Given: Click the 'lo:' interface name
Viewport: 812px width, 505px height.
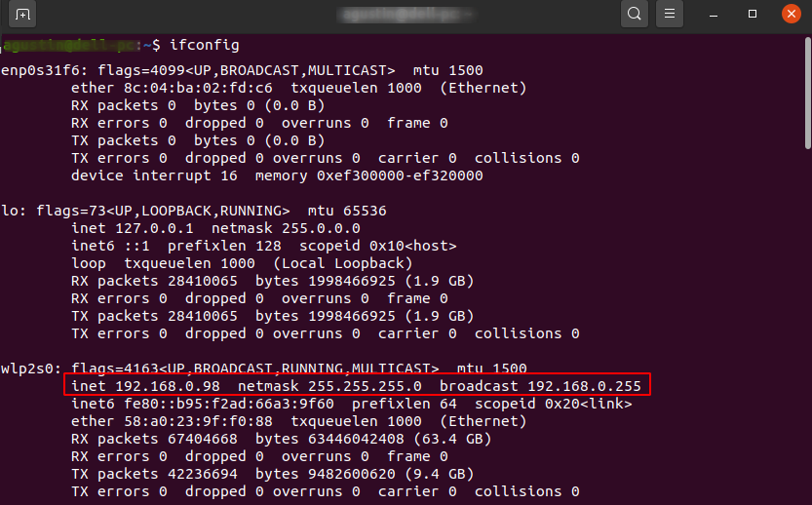Looking at the screenshot, I should click(x=14, y=211).
